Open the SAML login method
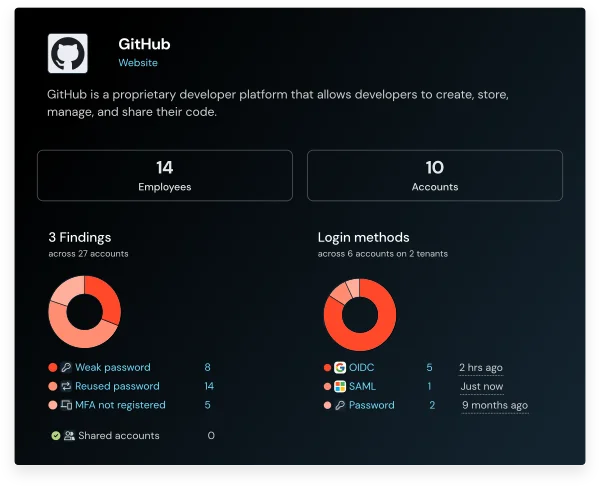The width and height of the screenshot is (600, 486). pyautogui.click(x=362, y=386)
